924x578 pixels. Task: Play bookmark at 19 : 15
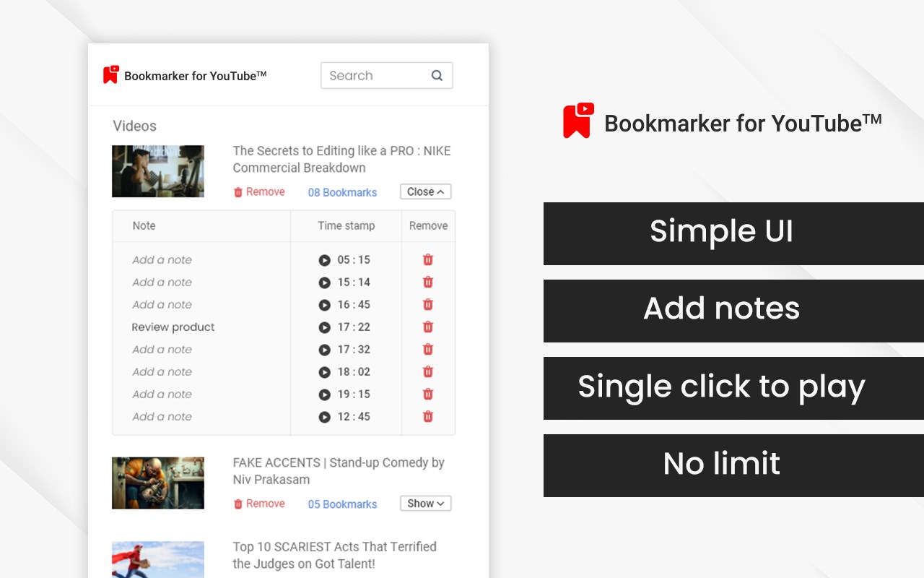click(325, 394)
